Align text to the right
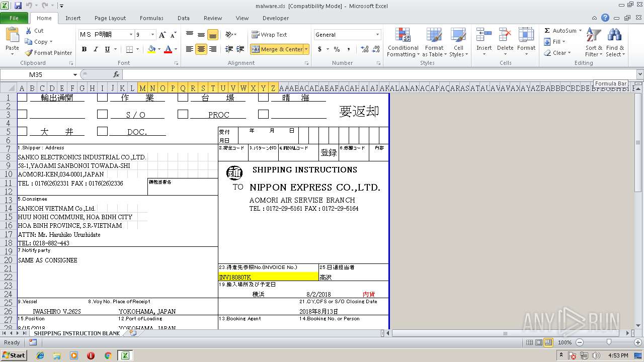644x362 pixels. [x=213, y=49]
